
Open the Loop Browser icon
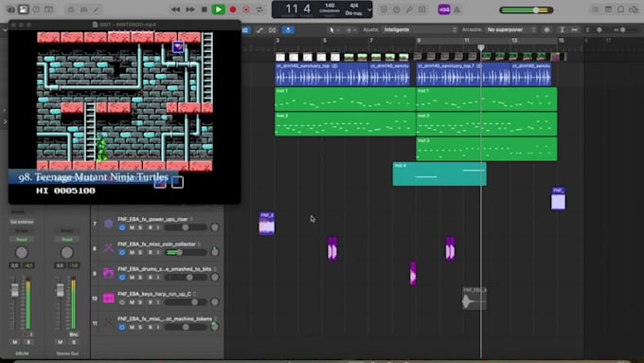click(621, 9)
